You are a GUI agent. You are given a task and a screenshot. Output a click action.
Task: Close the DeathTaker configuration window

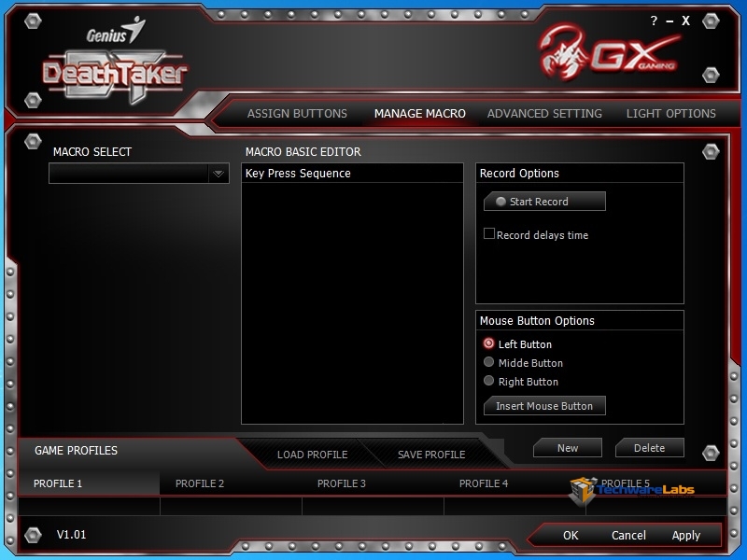click(x=685, y=21)
